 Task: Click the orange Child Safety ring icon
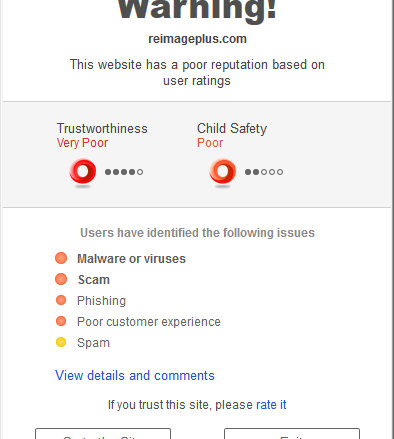pos(223,172)
